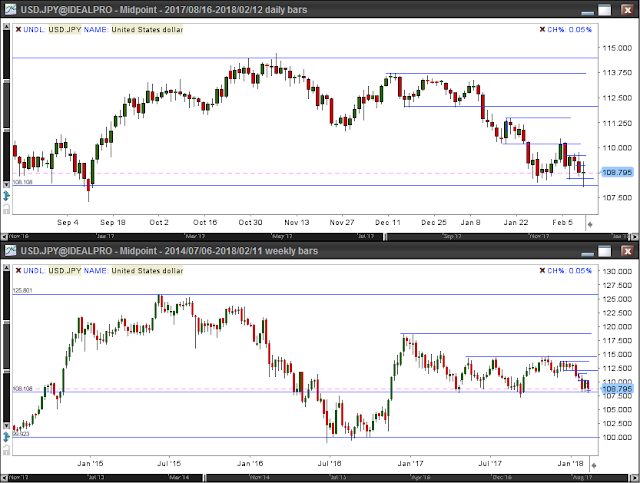Minimize the daily bars chart window
Image resolution: width=640 pixels, height=483 pixels.
[587, 11]
